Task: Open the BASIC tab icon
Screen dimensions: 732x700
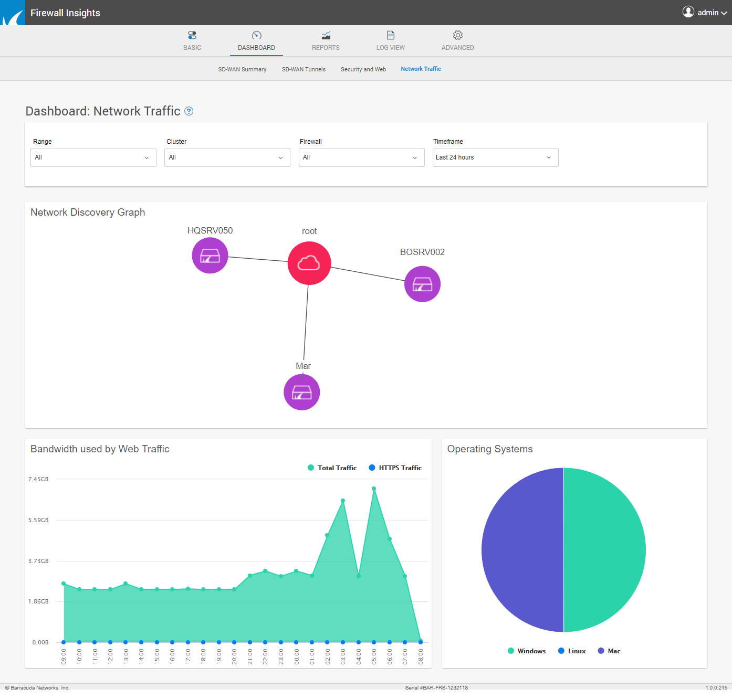Action: click(192, 35)
